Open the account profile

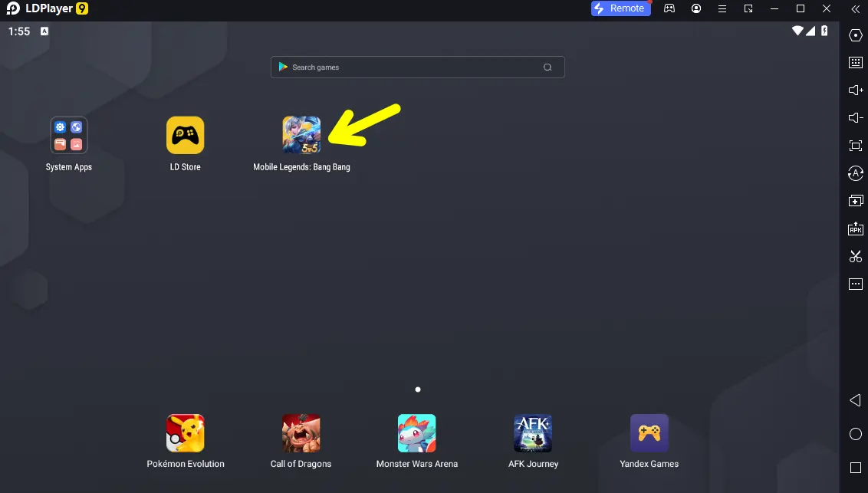click(696, 8)
